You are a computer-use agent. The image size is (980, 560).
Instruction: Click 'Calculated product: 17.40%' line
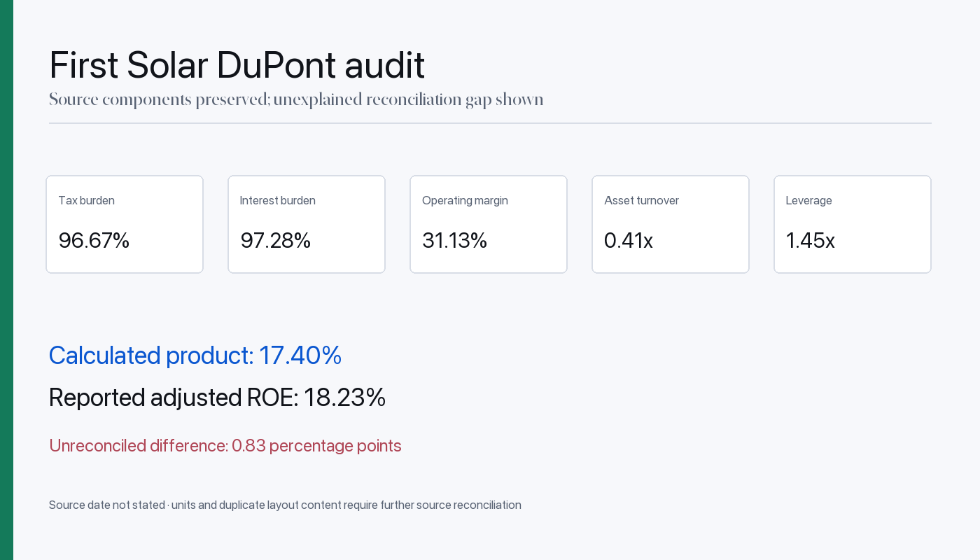point(195,356)
